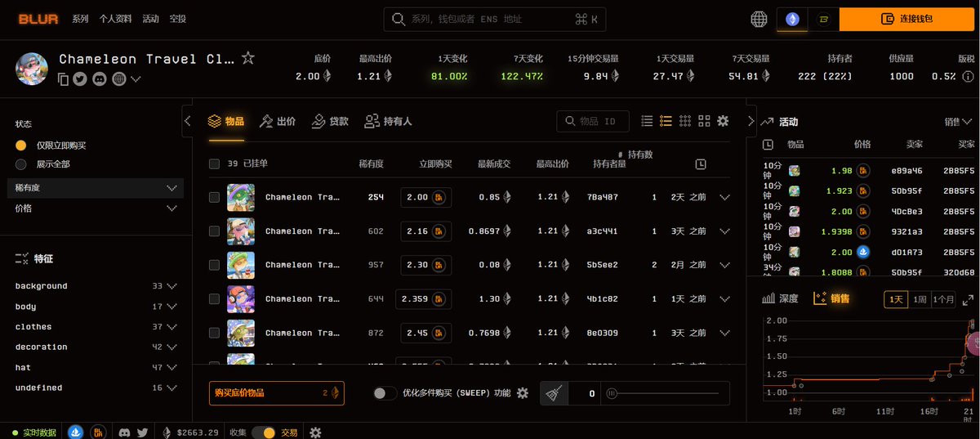The image size is (980, 439).
Task: Open the status bar settings gear
Action: point(315,432)
